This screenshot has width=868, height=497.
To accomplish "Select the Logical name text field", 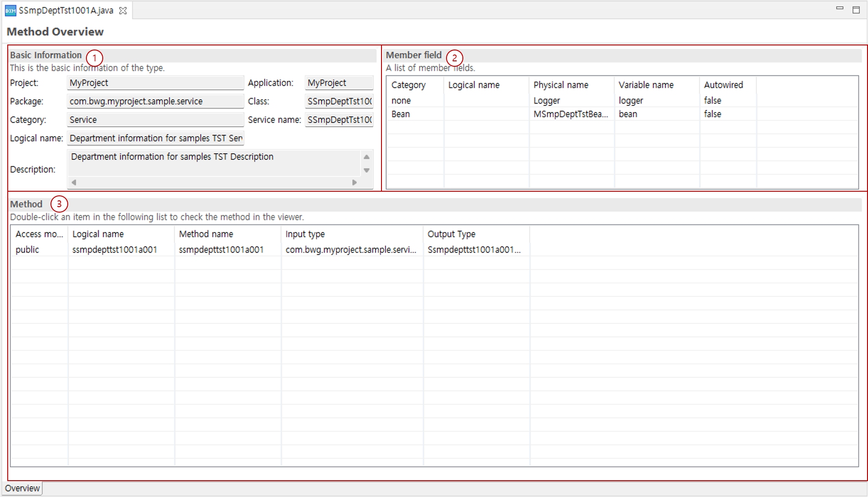I will 155,138.
